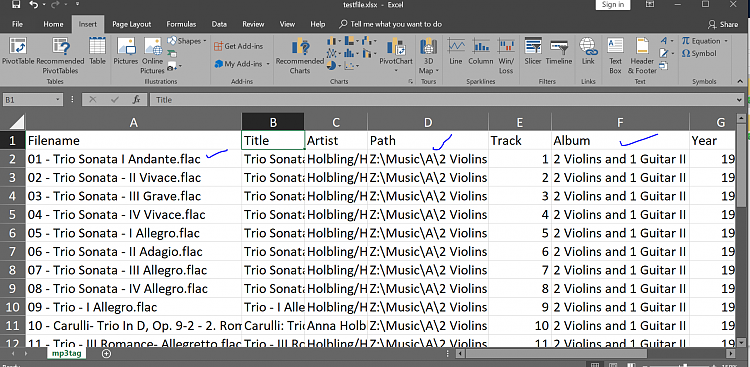Screen dimensions: 750x367
Task: Click the Sign in button
Action: pyautogui.click(x=613, y=5)
